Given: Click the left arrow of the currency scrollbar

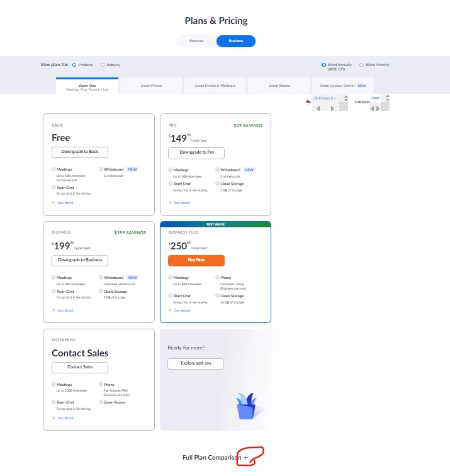Looking at the screenshot, I should click(x=318, y=108).
